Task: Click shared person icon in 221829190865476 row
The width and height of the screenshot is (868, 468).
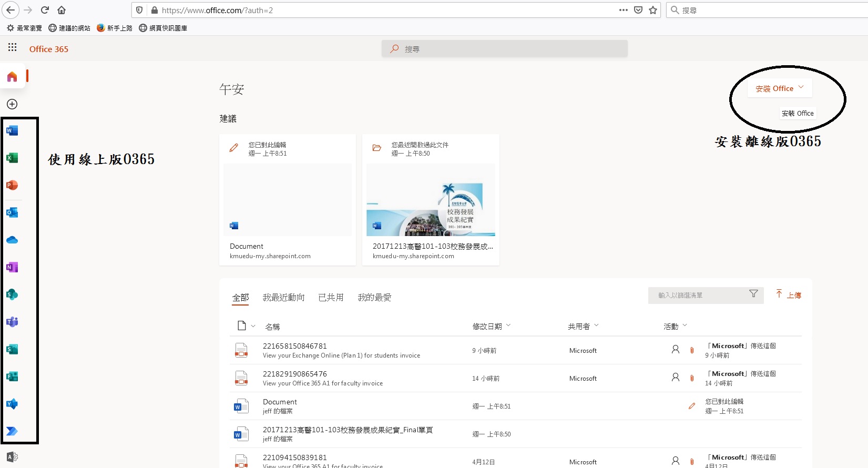Action: pos(676,377)
